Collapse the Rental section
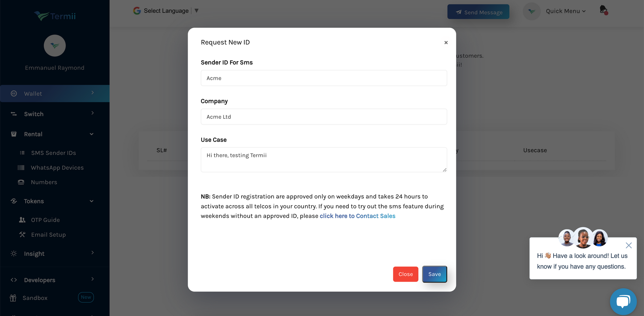Screen dimensions: 644x316 (x=92, y=134)
